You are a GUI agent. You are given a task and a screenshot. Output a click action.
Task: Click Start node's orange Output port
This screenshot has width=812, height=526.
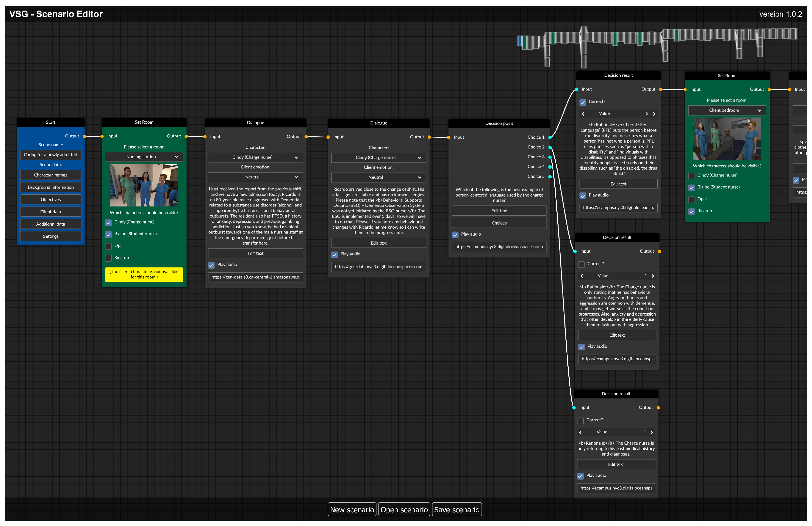pos(85,136)
